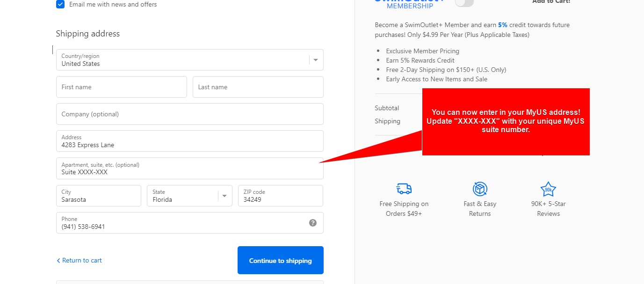This screenshot has height=284, width=644.
Task: Click the Free 2-Day Shipping on $150+ bullet
Action: 446,70
